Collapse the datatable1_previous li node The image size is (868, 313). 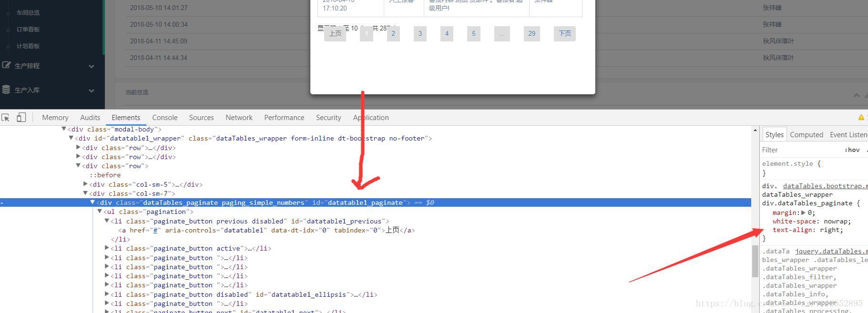pos(107,221)
